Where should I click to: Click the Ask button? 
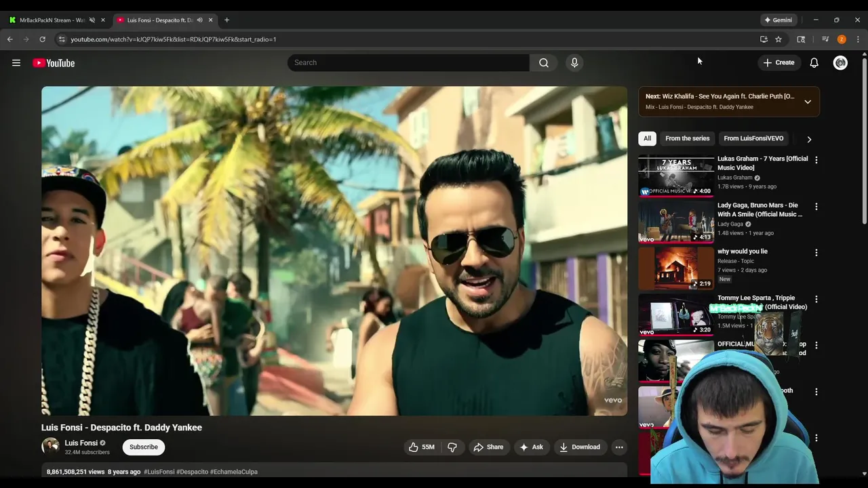pos(531,447)
